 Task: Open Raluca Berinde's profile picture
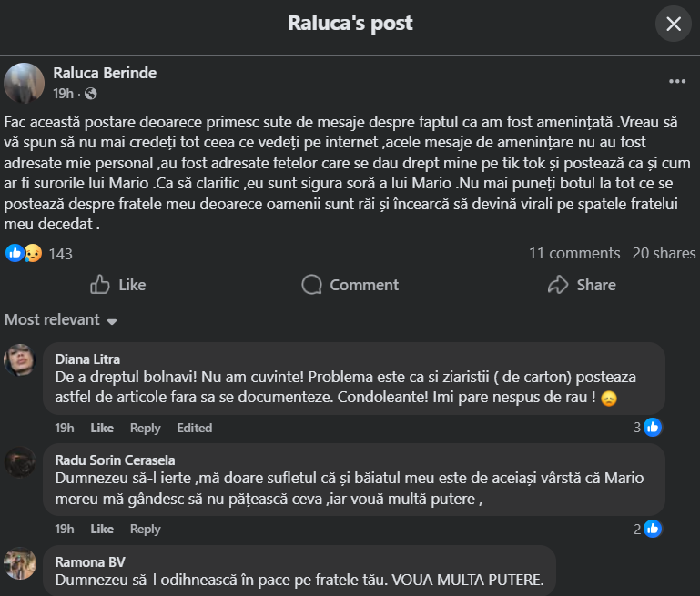(25, 83)
